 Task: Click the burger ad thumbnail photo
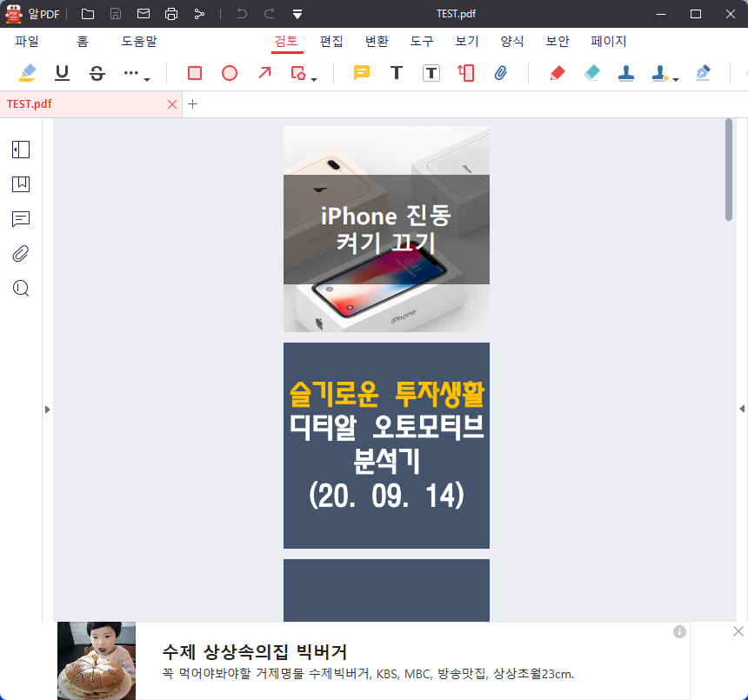click(97, 660)
